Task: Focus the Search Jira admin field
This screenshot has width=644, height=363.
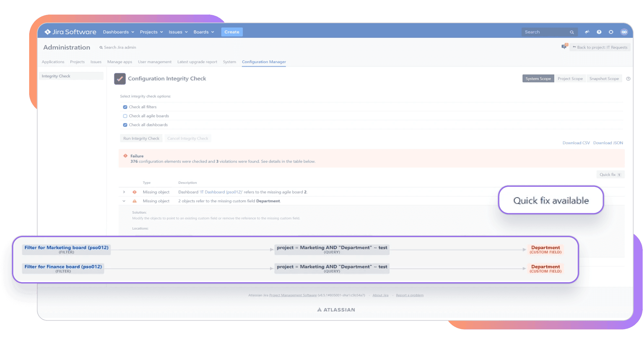Action: 118,47
